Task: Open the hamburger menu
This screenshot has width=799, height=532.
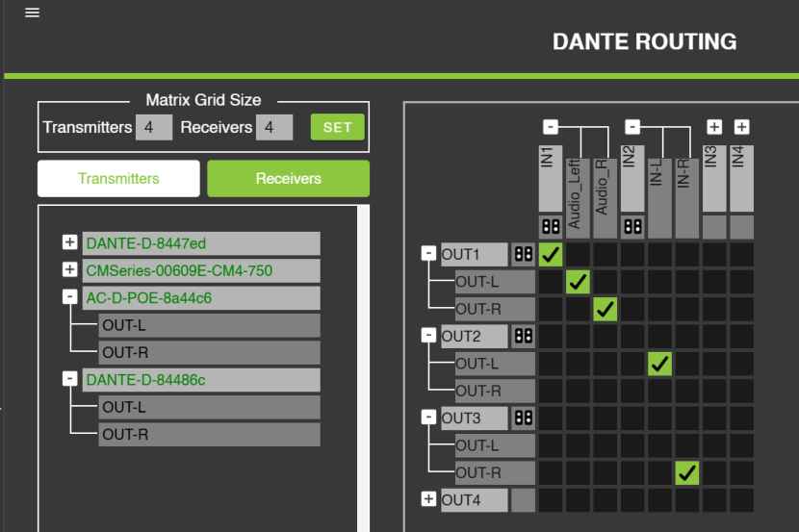Action: pyautogui.click(x=32, y=13)
